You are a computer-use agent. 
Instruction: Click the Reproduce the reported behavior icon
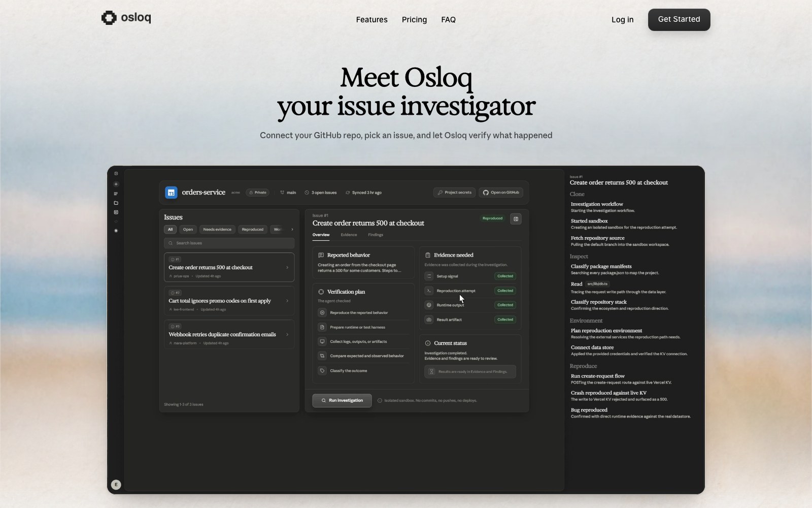click(x=322, y=313)
